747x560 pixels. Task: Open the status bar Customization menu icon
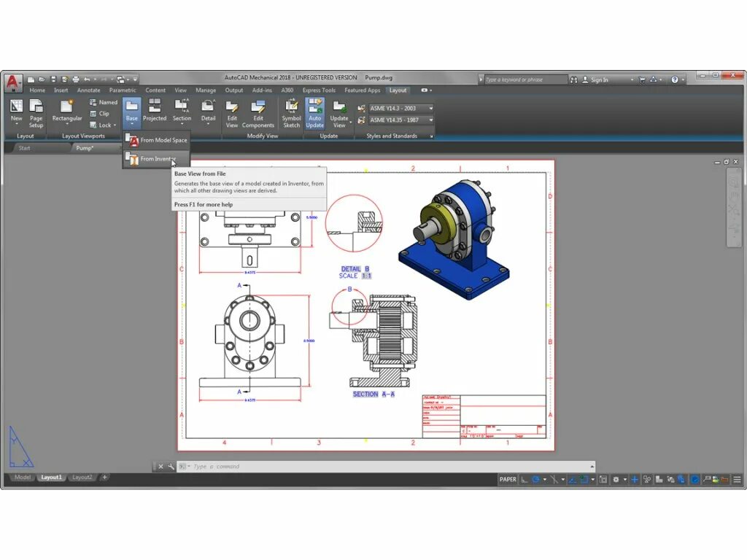click(x=737, y=480)
